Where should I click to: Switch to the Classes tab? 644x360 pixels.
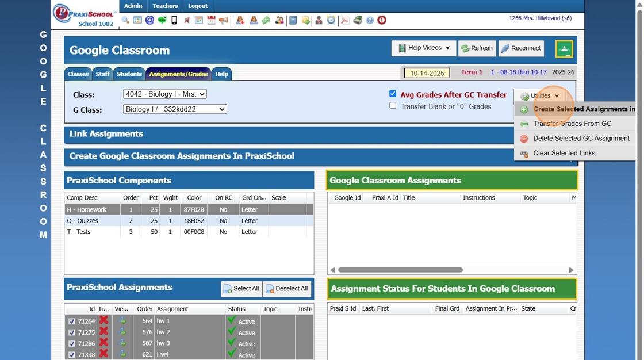click(x=78, y=74)
